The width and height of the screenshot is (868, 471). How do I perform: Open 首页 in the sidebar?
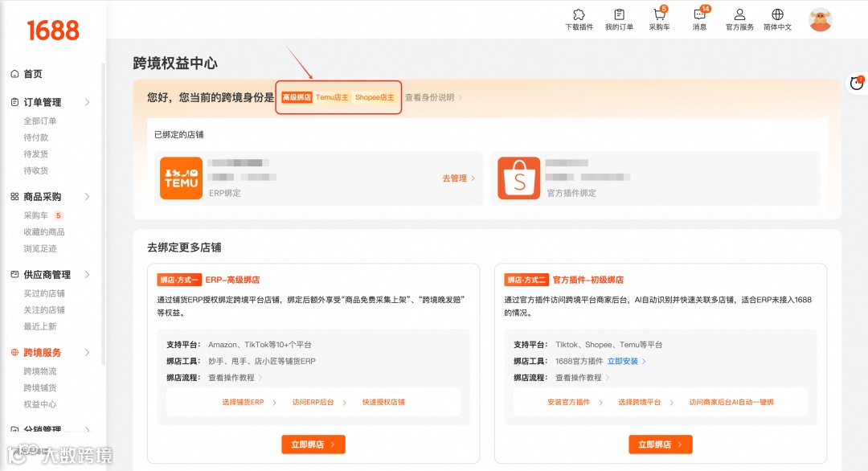click(x=33, y=74)
